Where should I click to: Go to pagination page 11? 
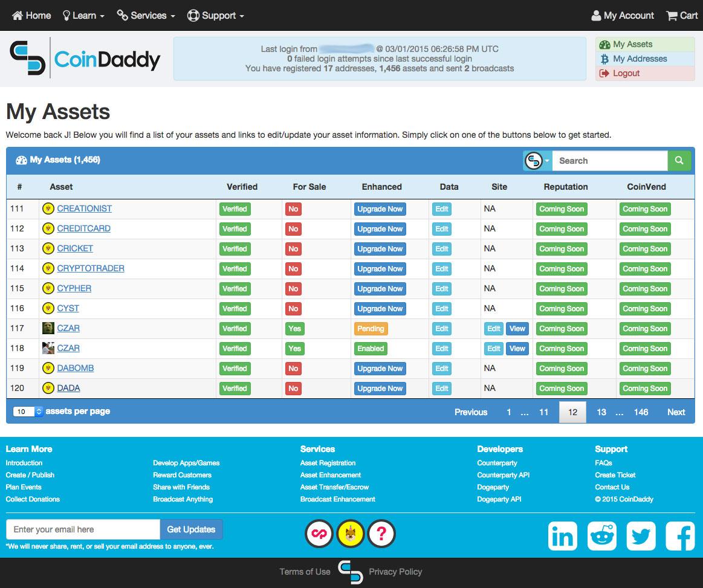tap(543, 412)
